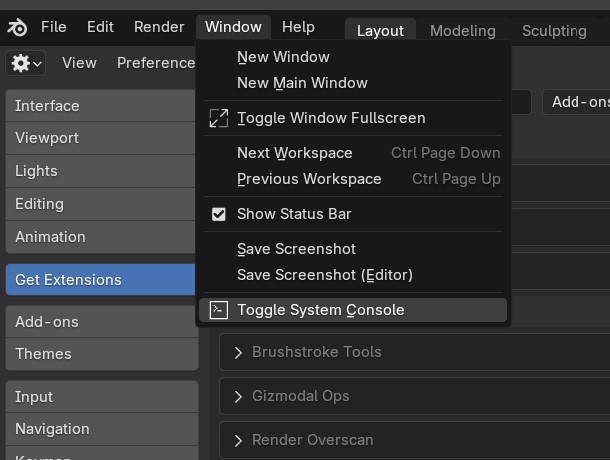610x460 pixels.
Task: Open the File menu
Action: click(x=54, y=27)
